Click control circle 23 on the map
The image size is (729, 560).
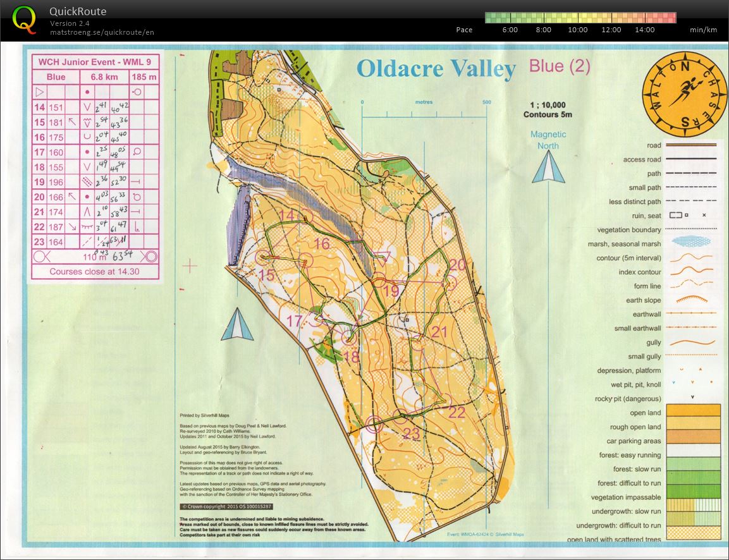pyautogui.click(x=400, y=417)
